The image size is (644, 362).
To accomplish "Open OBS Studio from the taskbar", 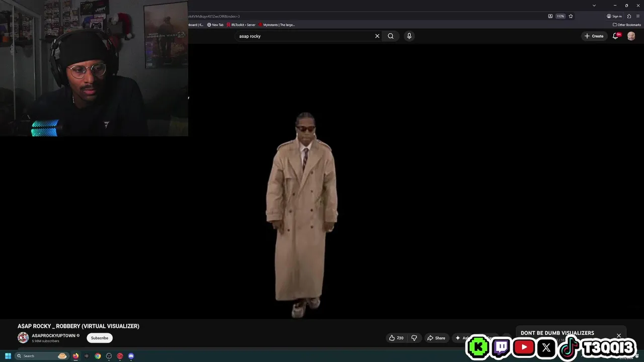I will [109, 356].
